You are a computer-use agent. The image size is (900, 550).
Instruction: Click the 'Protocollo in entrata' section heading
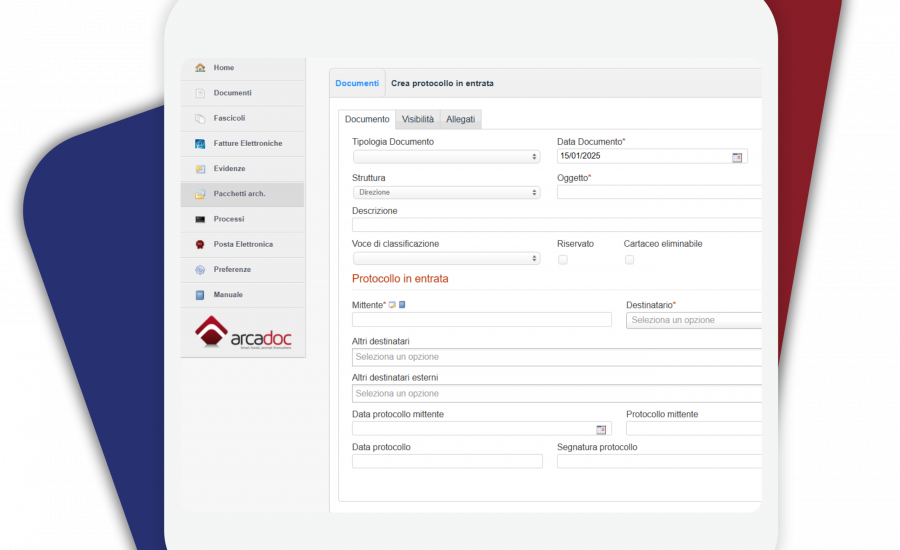[400, 279]
